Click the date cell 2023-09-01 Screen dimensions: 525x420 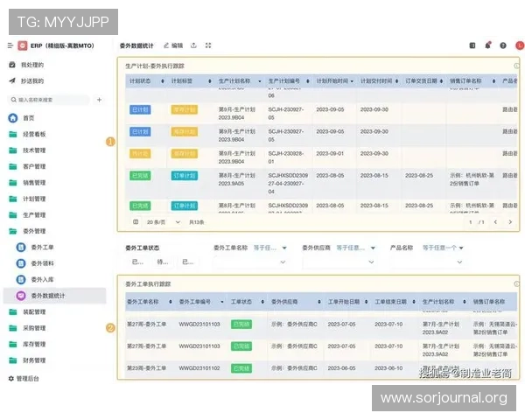coord(330,153)
